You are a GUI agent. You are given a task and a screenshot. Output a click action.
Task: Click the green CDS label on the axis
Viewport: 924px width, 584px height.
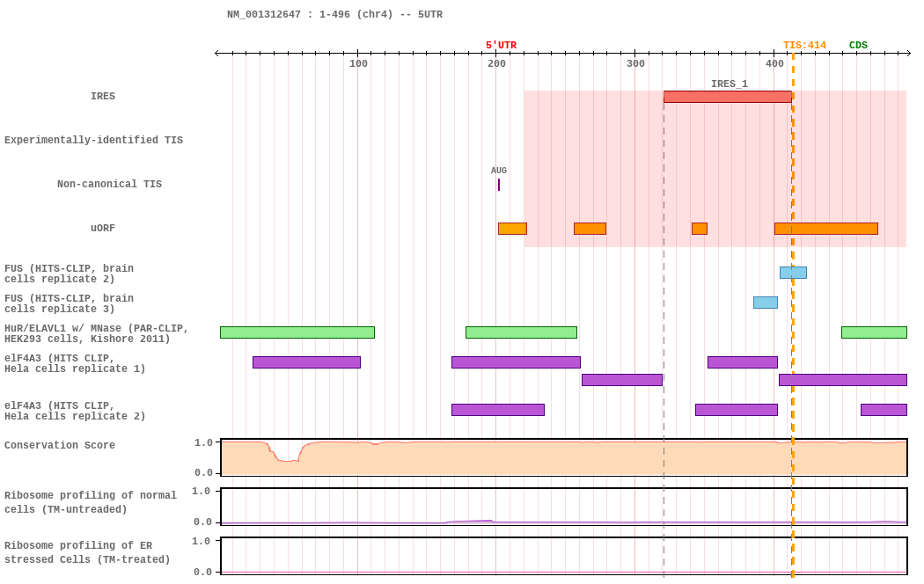pos(858,46)
